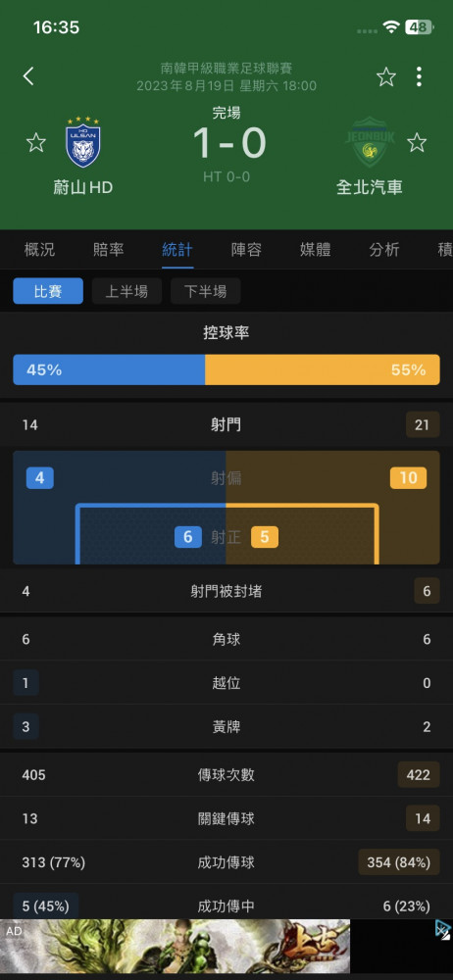Toggle favorite star for 全北汽車

click(417, 142)
